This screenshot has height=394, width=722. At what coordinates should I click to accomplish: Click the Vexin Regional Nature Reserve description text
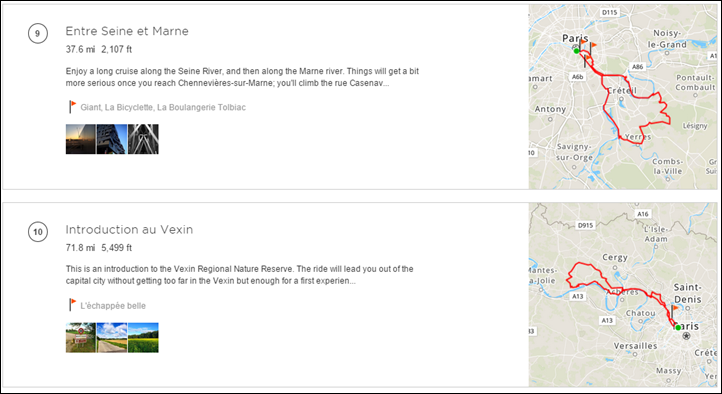239,275
